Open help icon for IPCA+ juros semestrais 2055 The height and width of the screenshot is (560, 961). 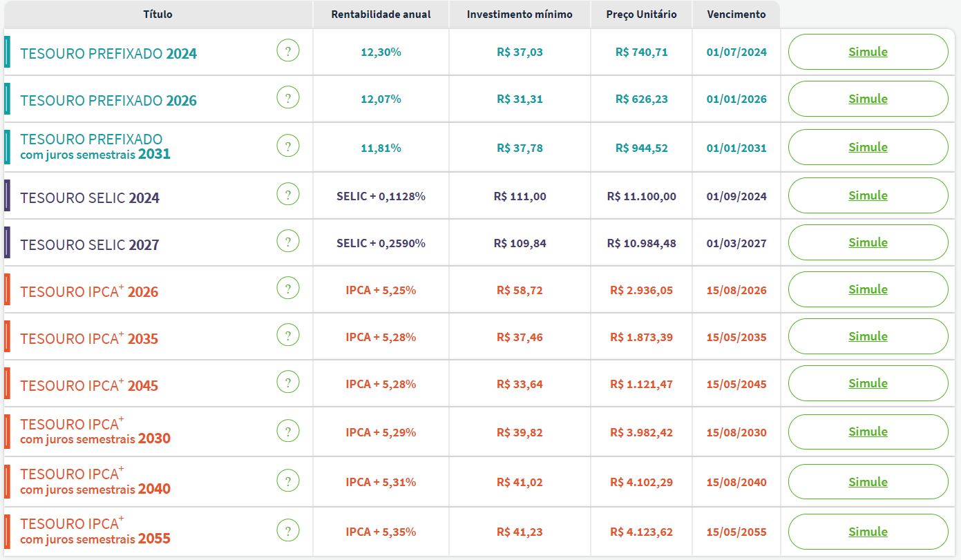pos(288,531)
